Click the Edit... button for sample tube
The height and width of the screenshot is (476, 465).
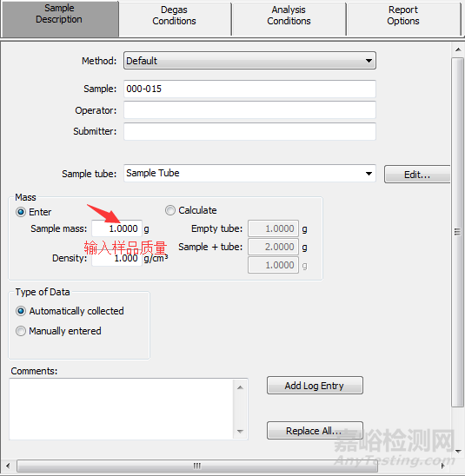coord(417,175)
